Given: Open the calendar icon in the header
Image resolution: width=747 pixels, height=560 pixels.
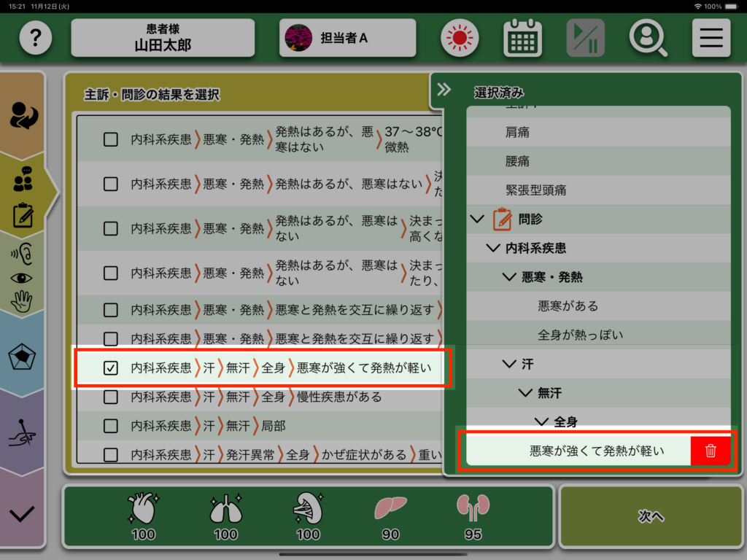Looking at the screenshot, I should 522,37.
